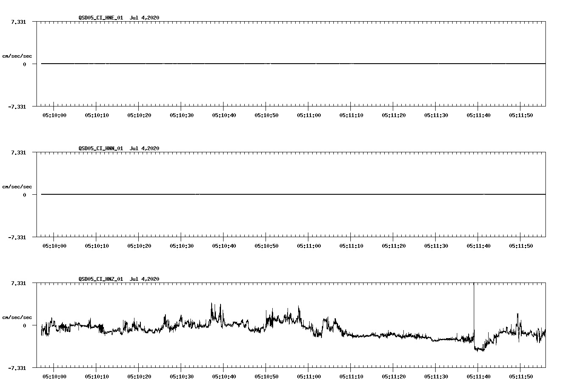Click the 05:11:40 time label under HNN plot
The image size is (576, 392).
(x=478, y=246)
